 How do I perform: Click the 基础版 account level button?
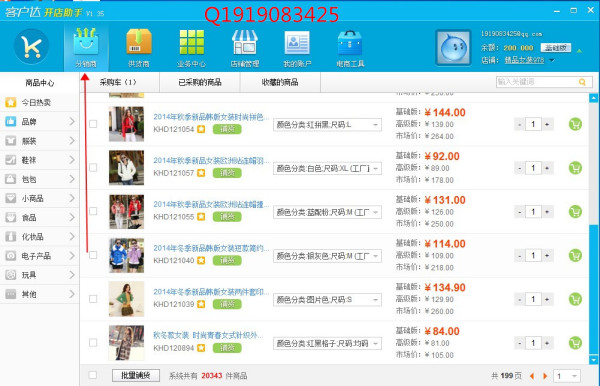point(556,48)
